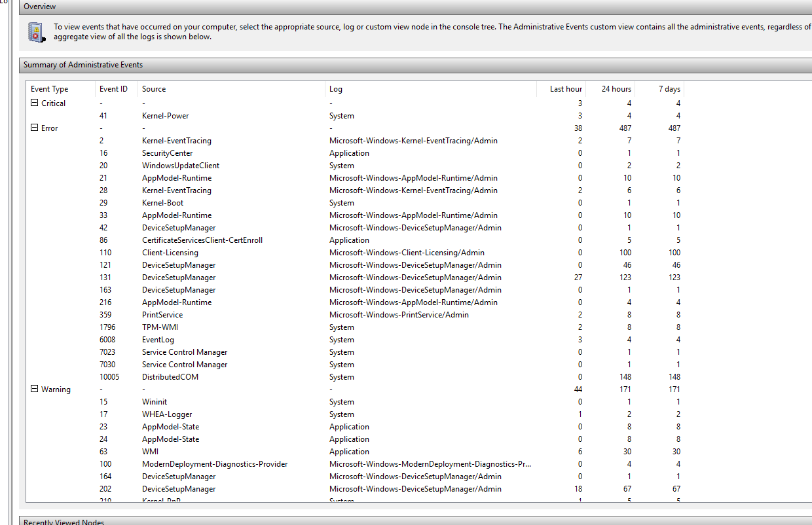Collapse the Error event type group

pyautogui.click(x=35, y=128)
